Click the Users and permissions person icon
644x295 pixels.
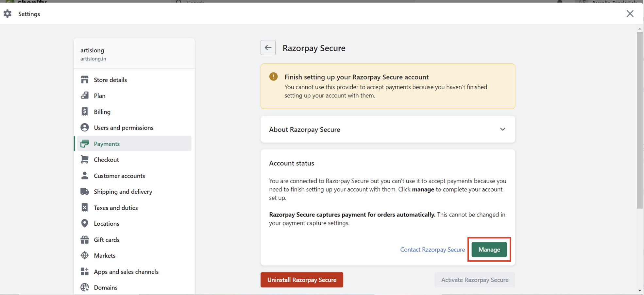pyautogui.click(x=85, y=128)
